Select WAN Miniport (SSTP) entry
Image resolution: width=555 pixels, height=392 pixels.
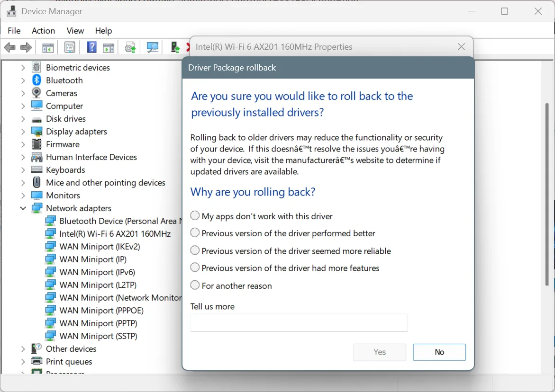(x=99, y=336)
